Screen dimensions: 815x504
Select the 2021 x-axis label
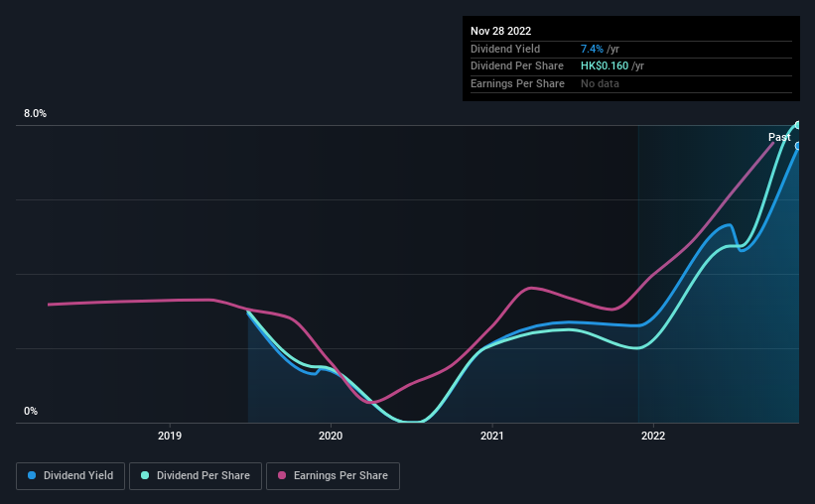click(491, 436)
